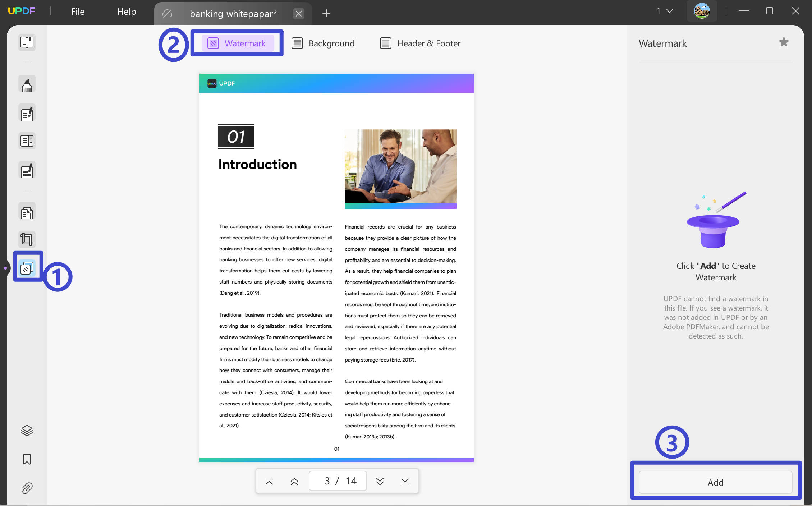Toggle the favorite star in the Watermark panel
Screen dimensions: 812x506
pos(784,42)
